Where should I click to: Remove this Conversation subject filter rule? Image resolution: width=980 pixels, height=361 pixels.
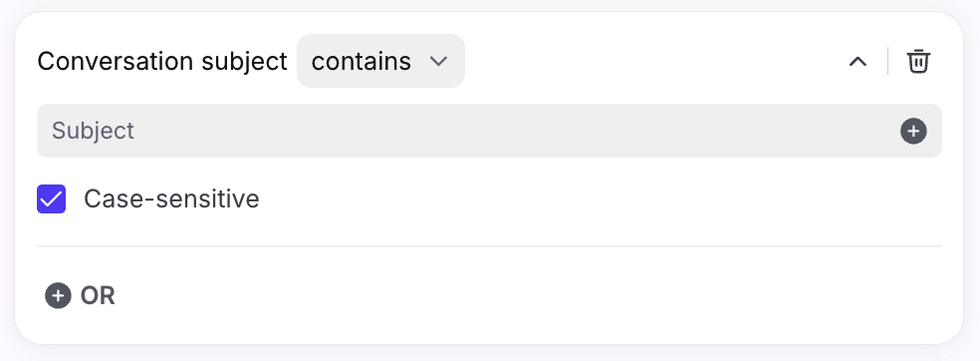918,61
